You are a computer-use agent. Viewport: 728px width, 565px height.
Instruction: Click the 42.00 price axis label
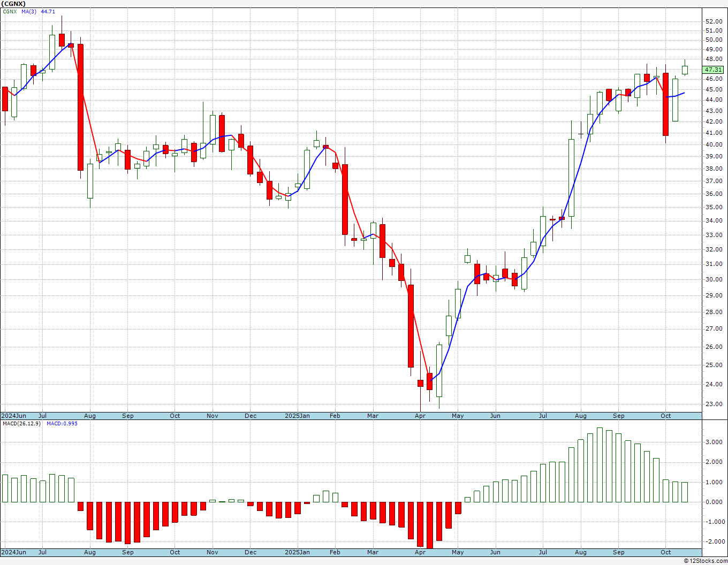[714, 121]
